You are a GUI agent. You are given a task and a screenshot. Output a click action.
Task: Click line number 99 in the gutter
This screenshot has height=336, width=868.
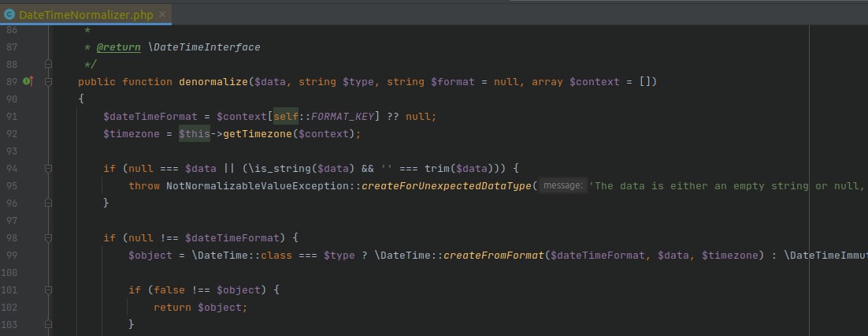(12, 255)
